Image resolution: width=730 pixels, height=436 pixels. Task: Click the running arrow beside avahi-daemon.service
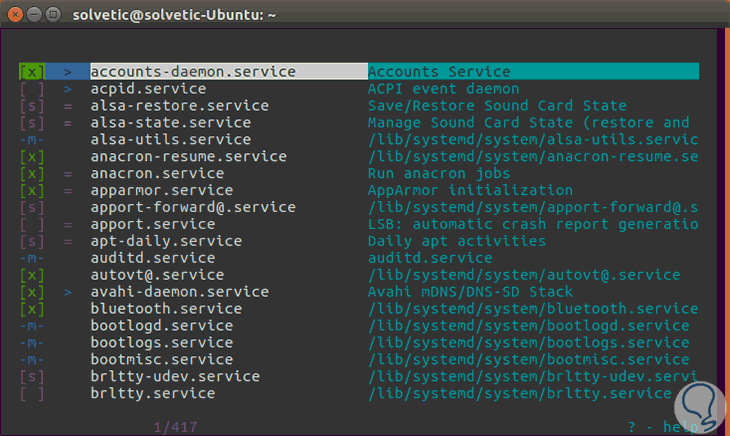[x=68, y=292]
